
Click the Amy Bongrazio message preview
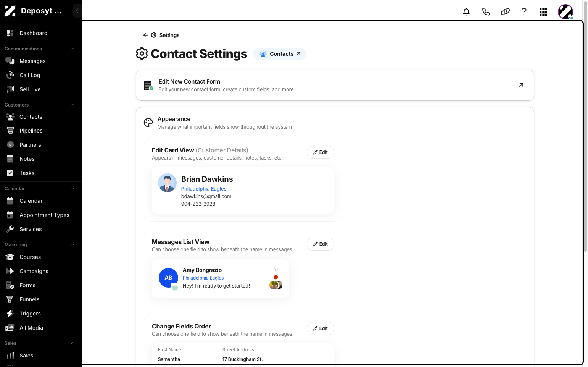[x=221, y=278]
